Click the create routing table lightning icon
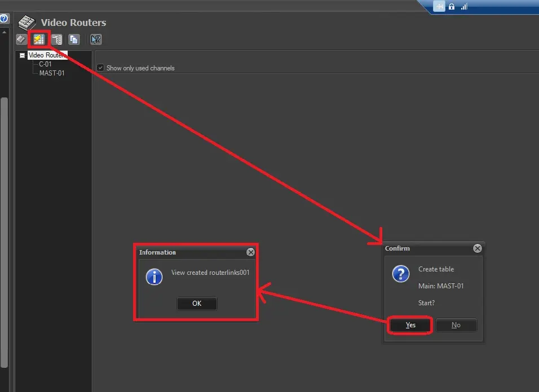539x392 pixels. click(x=38, y=39)
